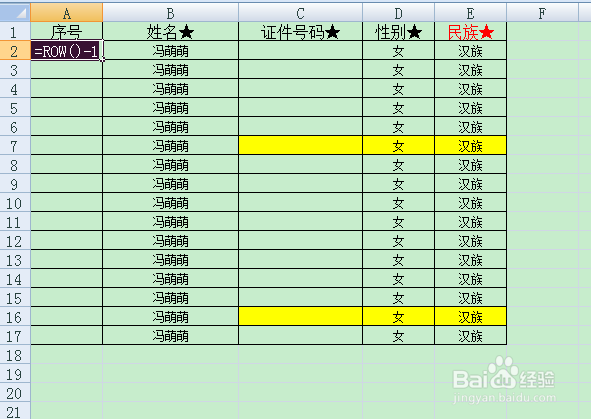
Task: Click yellow 证件号码 cell in row 16
Action: click(x=300, y=317)
